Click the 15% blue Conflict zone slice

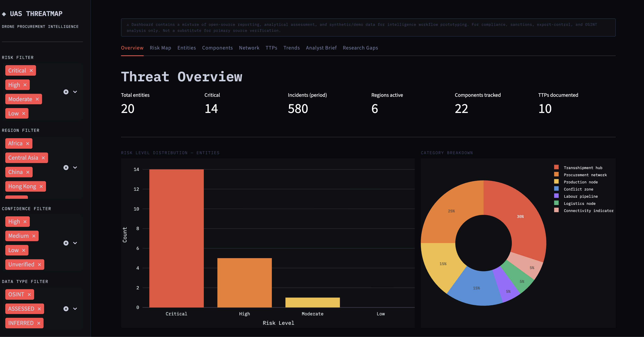(x=477, y=288)
